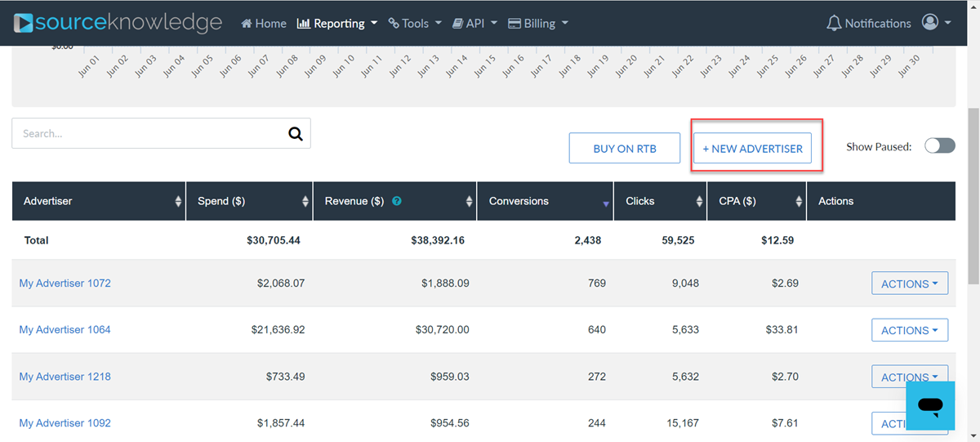Viewport: 980px width, 442px height.
Task: Click into the Search input field
Action: click(147, 134)
